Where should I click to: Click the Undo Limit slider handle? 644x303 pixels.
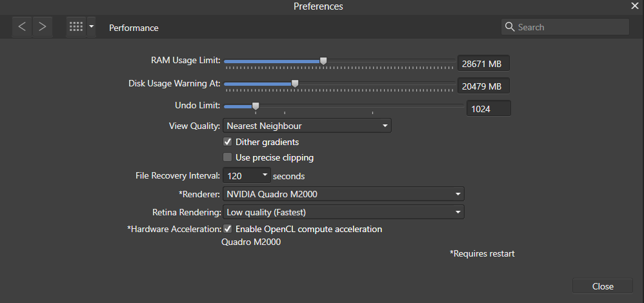255,106
